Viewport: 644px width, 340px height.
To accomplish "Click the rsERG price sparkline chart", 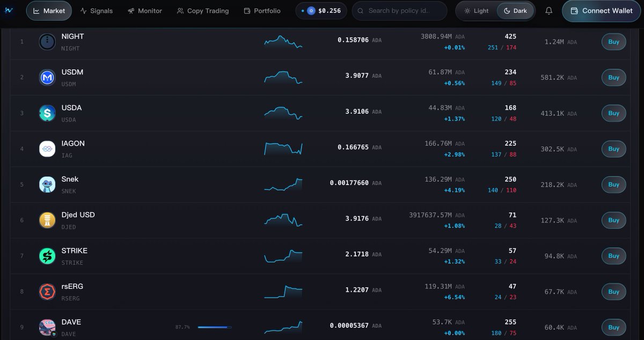I will [x=283, y=292].
